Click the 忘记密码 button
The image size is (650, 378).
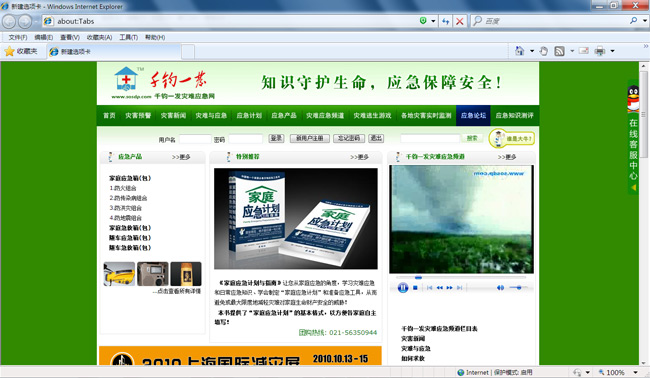349,138
